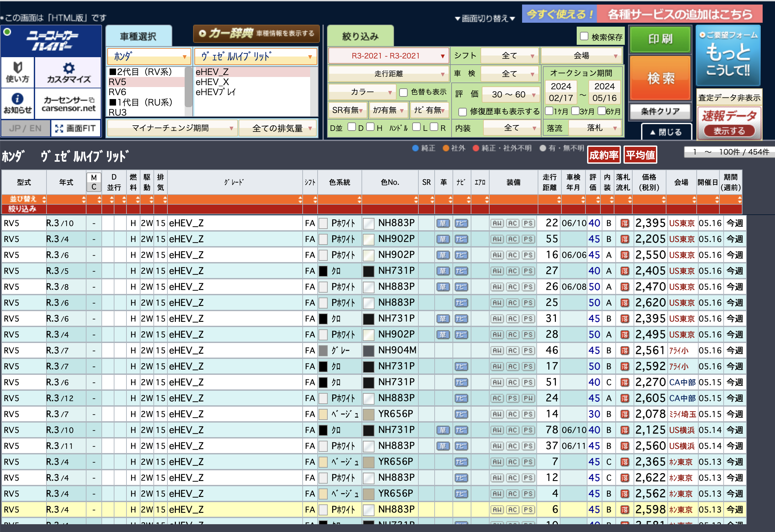Click the AW icon in the 2,561 row
This screenshot has height=532, width=775.
click(497, 351)
